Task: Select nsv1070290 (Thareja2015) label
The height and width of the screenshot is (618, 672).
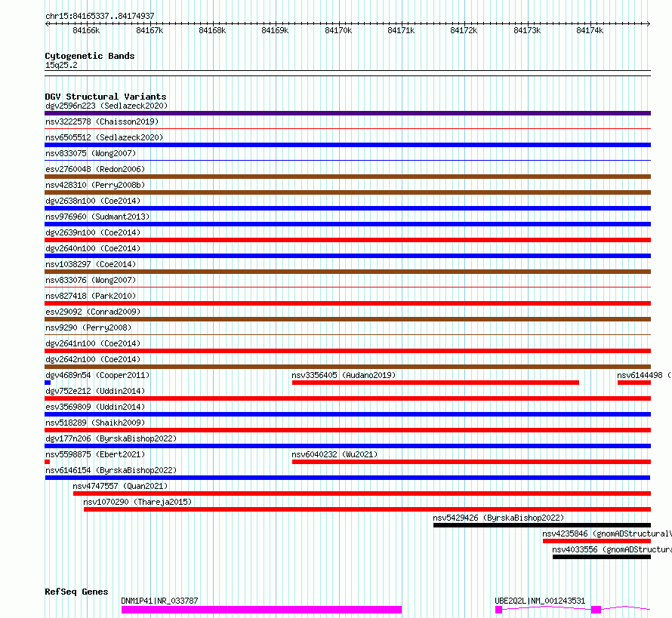Action: click(x=137, y=502)
